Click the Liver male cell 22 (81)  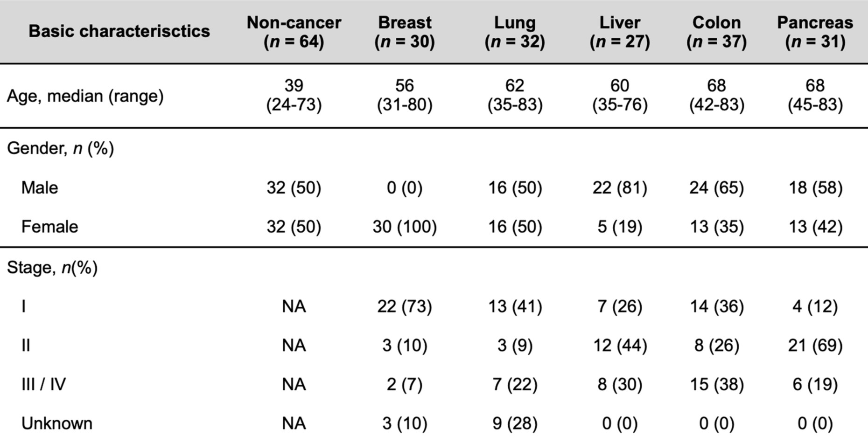(619, 187)
